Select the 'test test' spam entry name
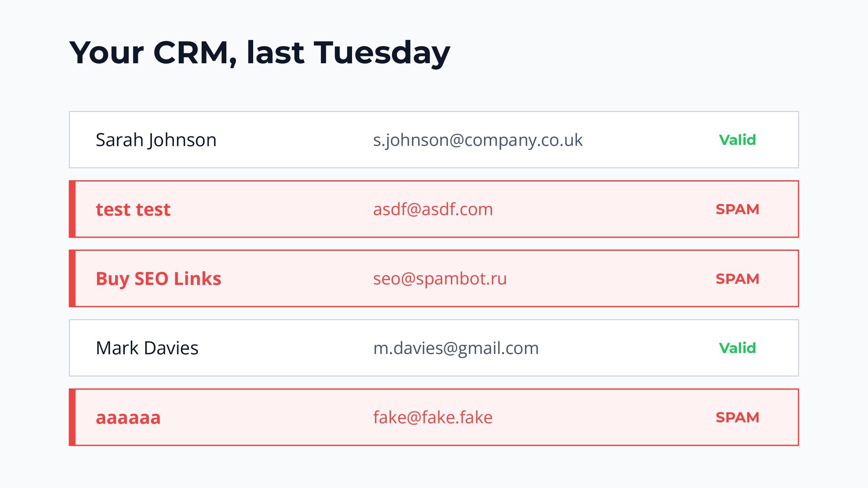Viewport: 868px width, 488px height. tap(133, 210)
